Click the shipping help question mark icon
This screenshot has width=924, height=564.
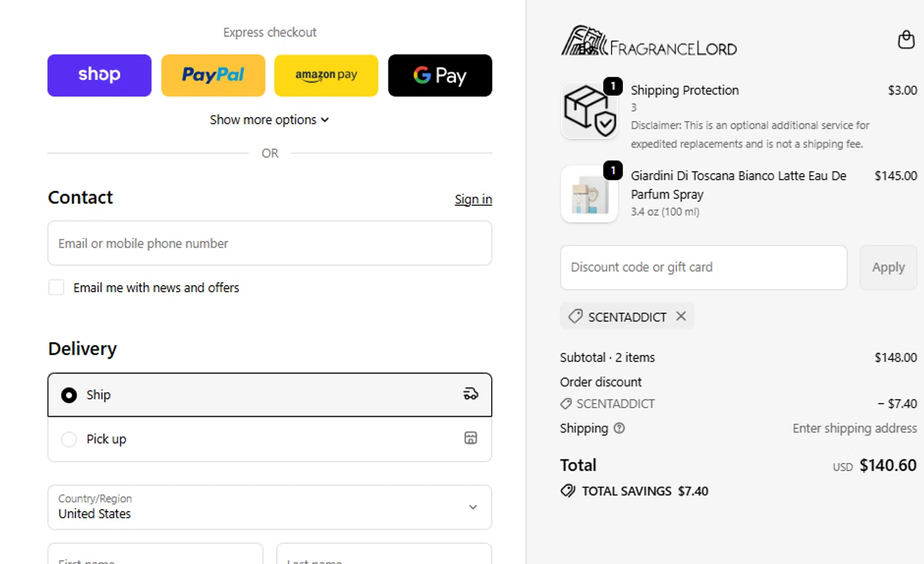point(619,428)
